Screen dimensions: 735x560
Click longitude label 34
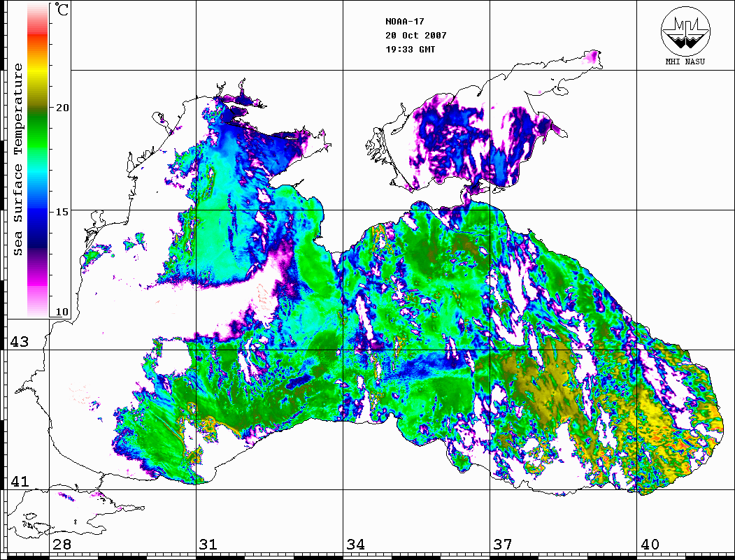355,544
